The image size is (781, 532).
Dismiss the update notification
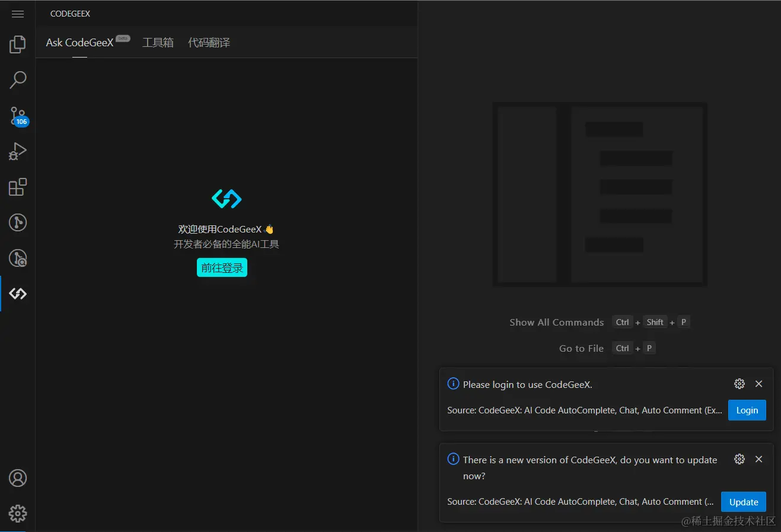point(758,459)
